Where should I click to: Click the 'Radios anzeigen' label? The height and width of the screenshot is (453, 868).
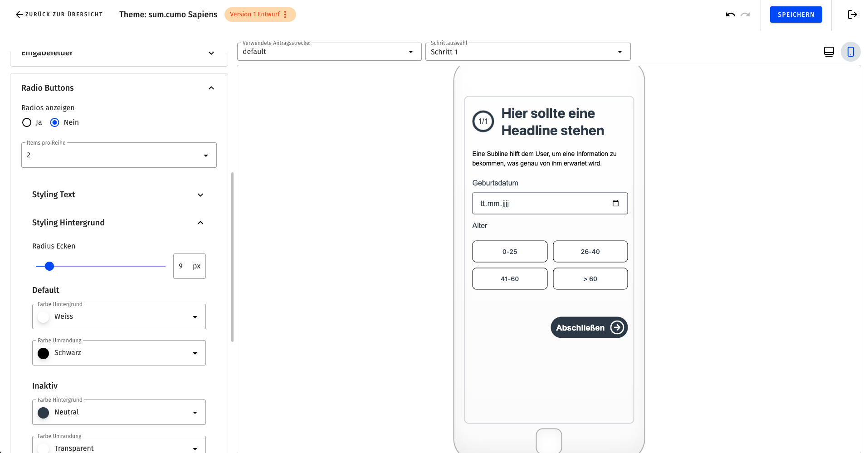pyautogui.click(x=48, y=108)
